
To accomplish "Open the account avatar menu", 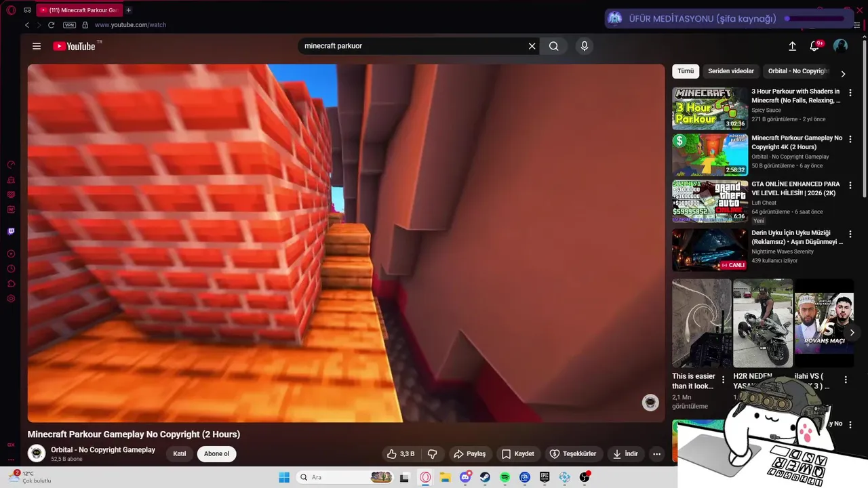I will click(840, 46).
